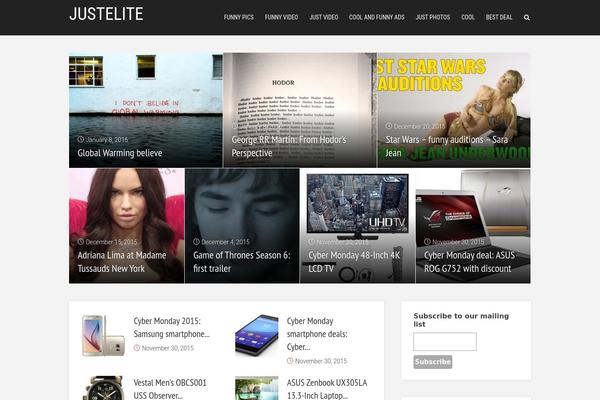Go to the Just Photos section
This screenshot has width=600, height=400.
click(x=433, y=17)
